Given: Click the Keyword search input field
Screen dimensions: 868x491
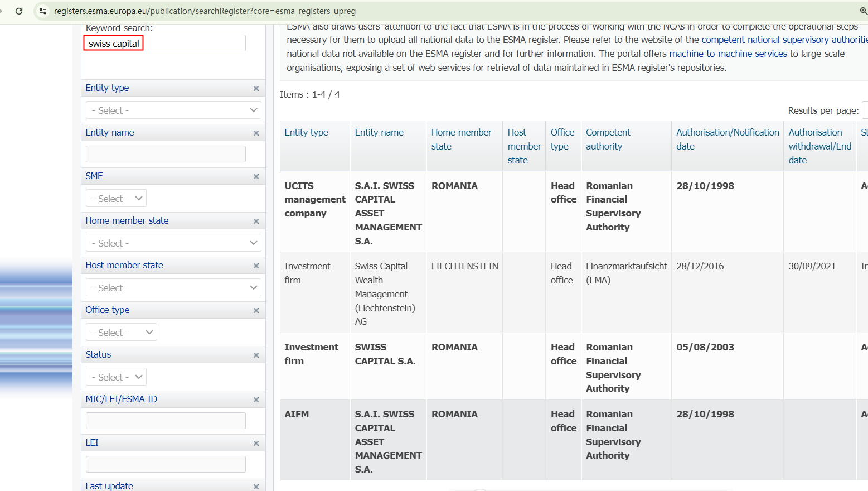Looking at the screenshot, I should coord(165,44).
